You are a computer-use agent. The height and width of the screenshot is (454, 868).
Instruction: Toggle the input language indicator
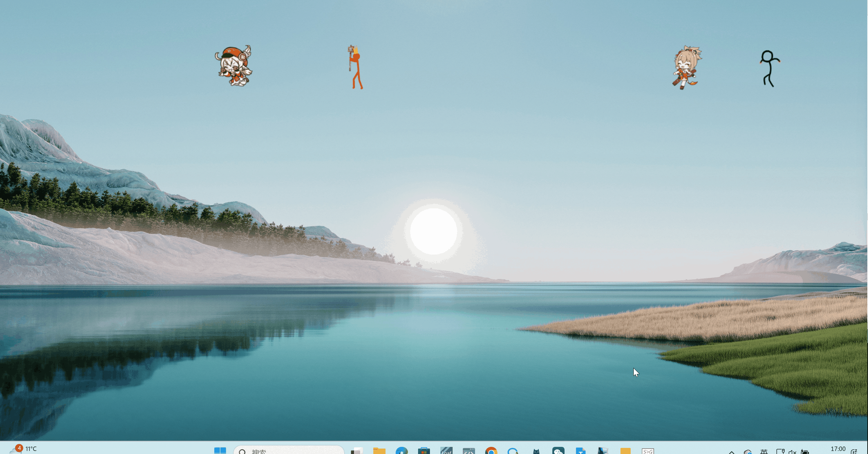[x=764, y=452]
